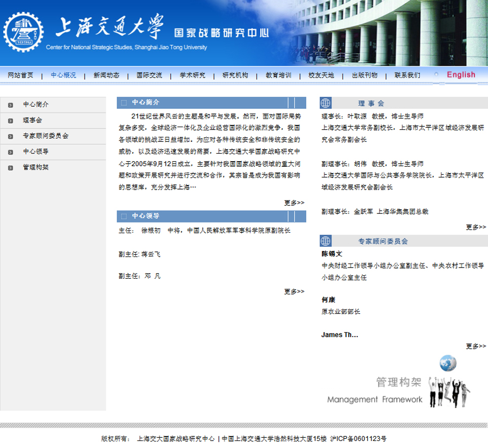Viewport: 488px width, 448px height.
Task: Click globe icon in 理事会 section header
Action: [325, 103]
